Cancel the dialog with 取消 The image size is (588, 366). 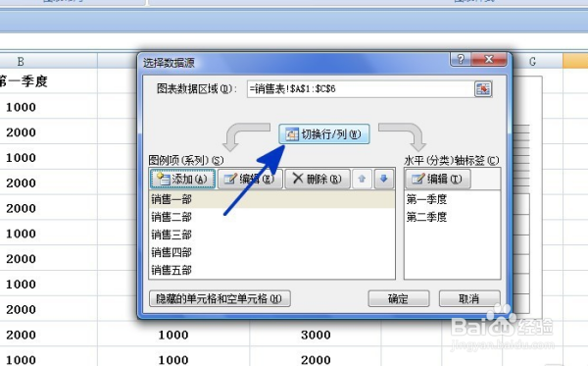click(469, 299)
